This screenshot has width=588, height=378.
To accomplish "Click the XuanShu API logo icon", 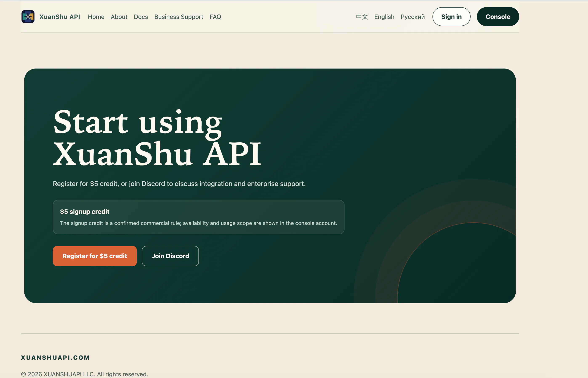I will 28,17.
